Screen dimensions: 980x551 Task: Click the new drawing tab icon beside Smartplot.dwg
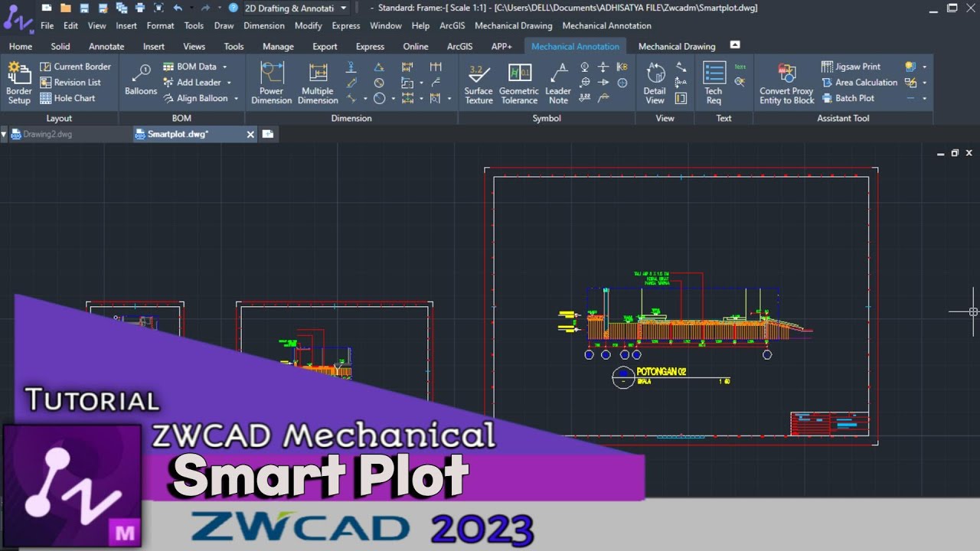[267, 134]
